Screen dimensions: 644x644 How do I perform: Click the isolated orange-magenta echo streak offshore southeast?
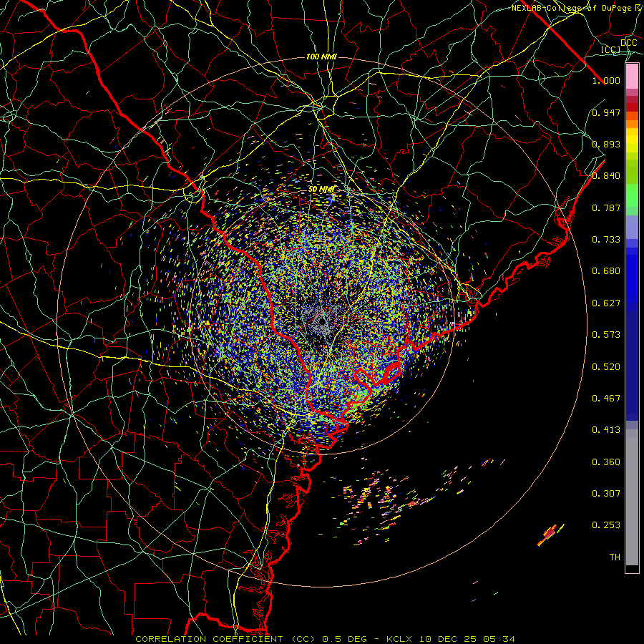tap(550, 535)
